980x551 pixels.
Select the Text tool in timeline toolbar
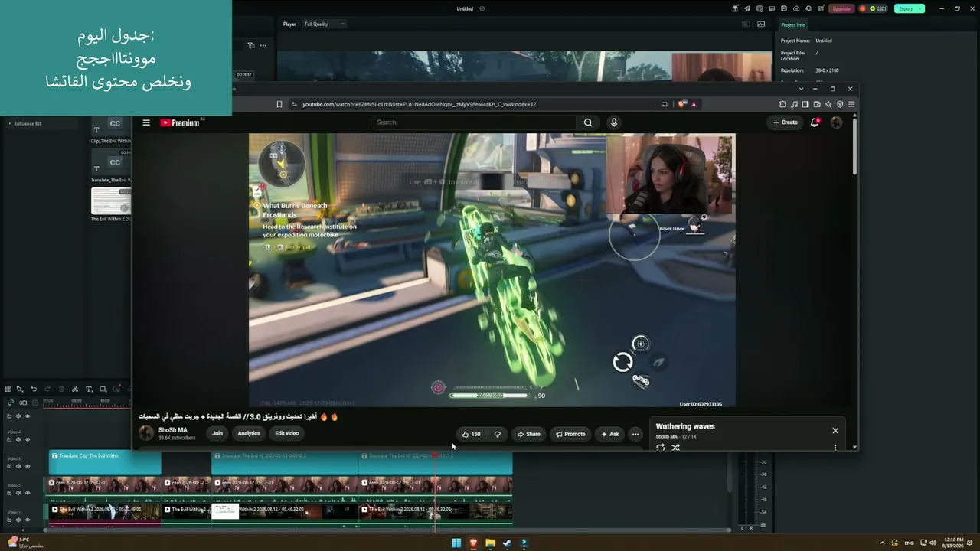pos(89,389)
